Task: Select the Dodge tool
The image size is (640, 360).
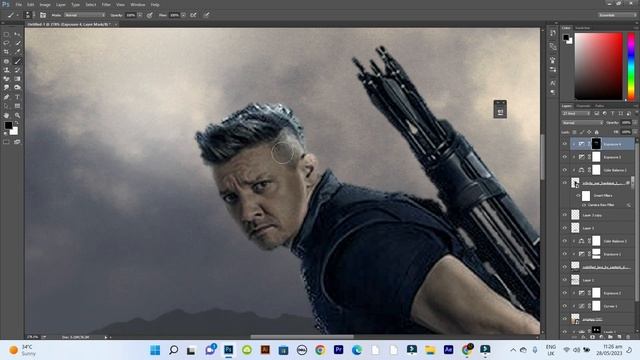Action: tap(18, 88)
